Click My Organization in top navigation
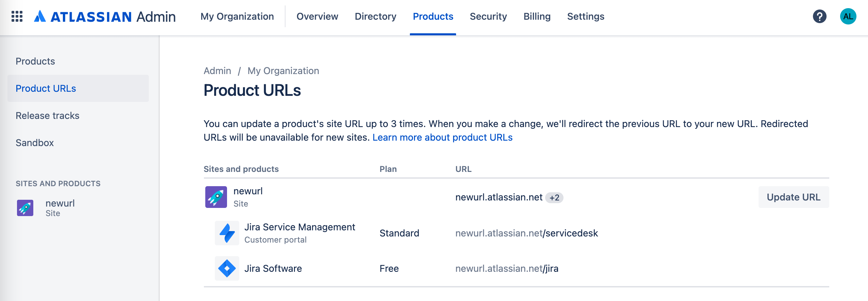The image size is (868, 301). click(x=237, y=16)
